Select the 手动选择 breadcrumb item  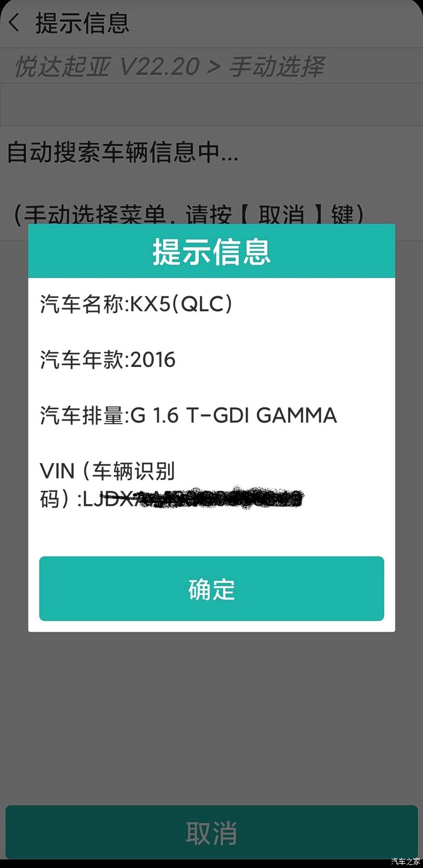pos(276,66)
